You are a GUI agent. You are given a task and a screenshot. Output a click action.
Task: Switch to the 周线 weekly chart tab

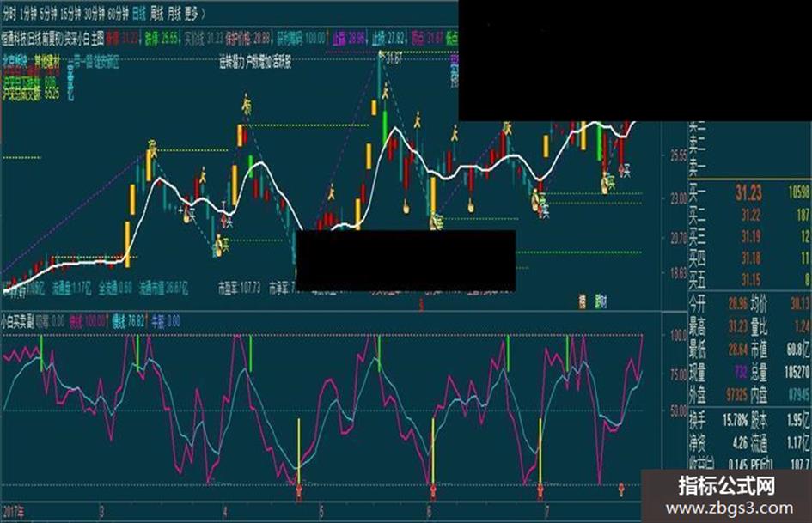click(x=156, y=14)
